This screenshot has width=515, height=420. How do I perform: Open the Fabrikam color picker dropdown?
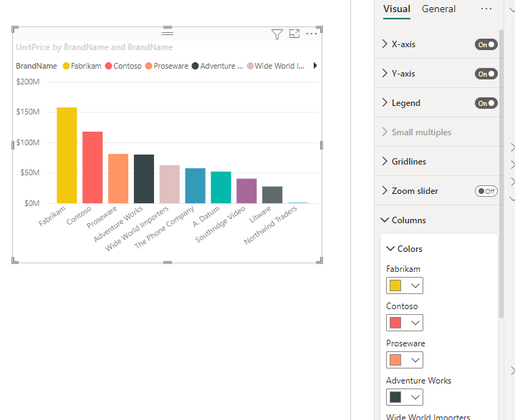tap(405, 285)
